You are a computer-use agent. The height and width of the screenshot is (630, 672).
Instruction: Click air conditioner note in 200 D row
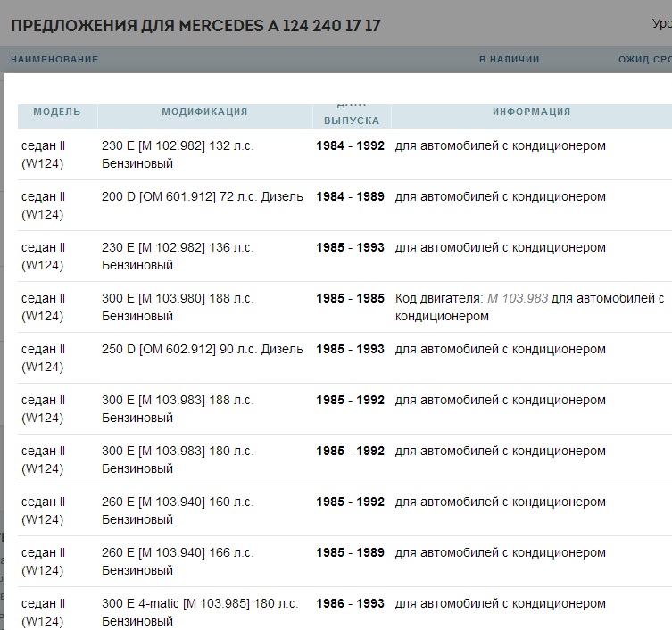point(500,196)
